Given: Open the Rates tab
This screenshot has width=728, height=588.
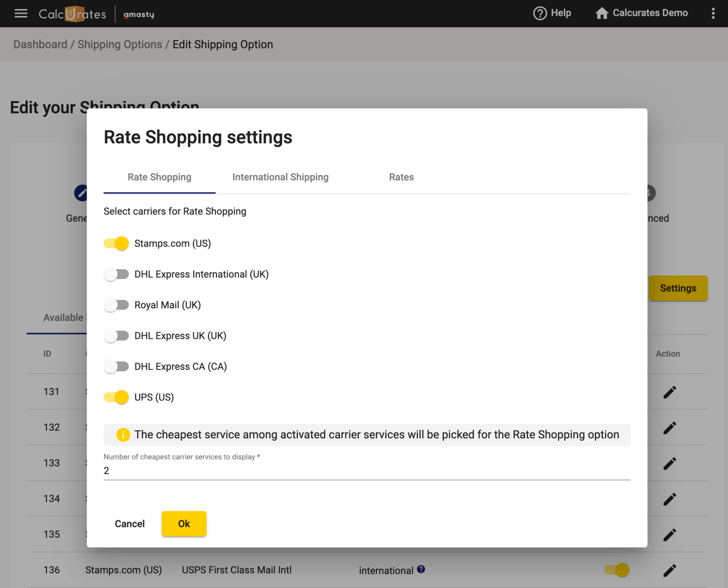Looking at the screenshot, I should point(401,177).
